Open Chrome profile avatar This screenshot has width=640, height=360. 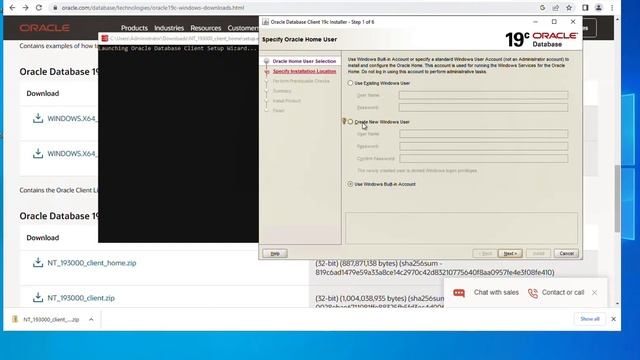pyautogui.click(x=598, y=8)
